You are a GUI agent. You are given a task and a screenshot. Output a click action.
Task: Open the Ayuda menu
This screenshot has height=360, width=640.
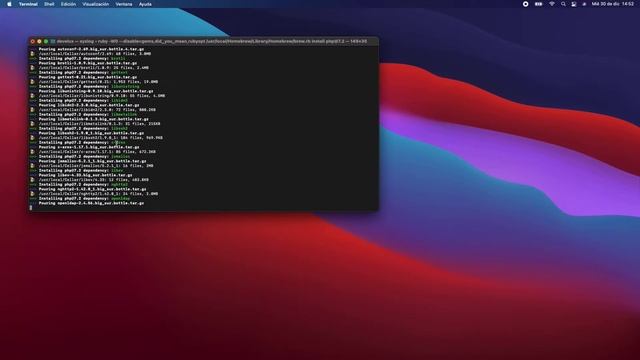145,4
